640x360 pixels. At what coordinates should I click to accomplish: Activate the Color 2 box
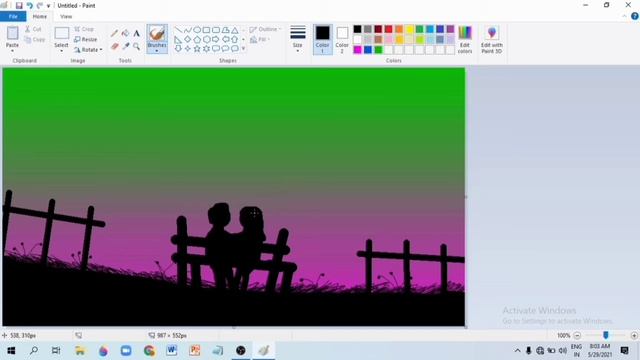342,40
